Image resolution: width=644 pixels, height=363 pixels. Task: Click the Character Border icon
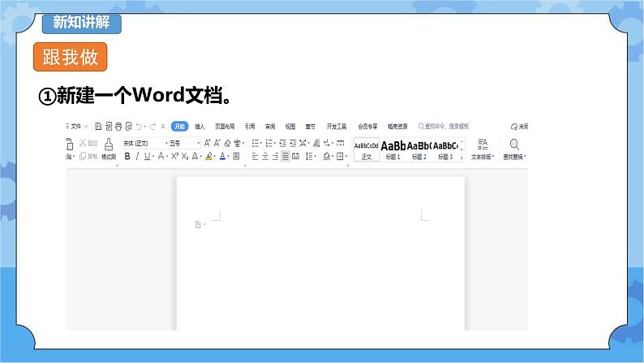click(236, 156)
